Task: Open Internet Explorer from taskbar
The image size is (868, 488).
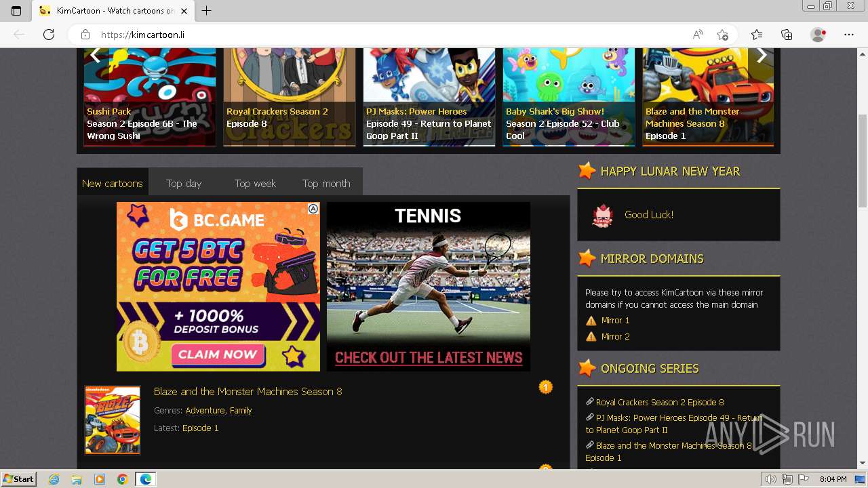Action: coord(54,479)
